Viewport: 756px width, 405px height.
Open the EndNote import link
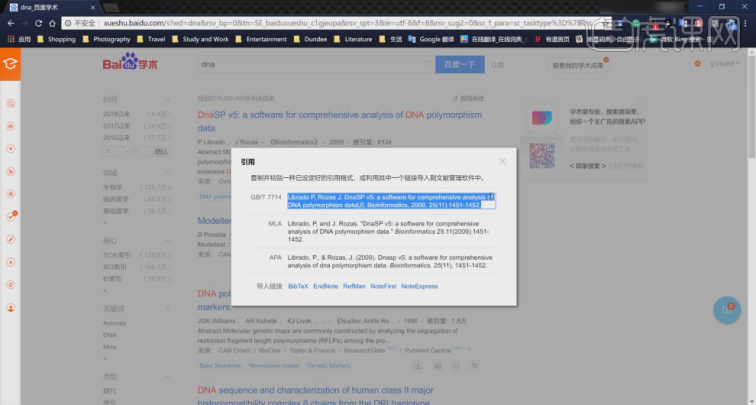[325, 286]
